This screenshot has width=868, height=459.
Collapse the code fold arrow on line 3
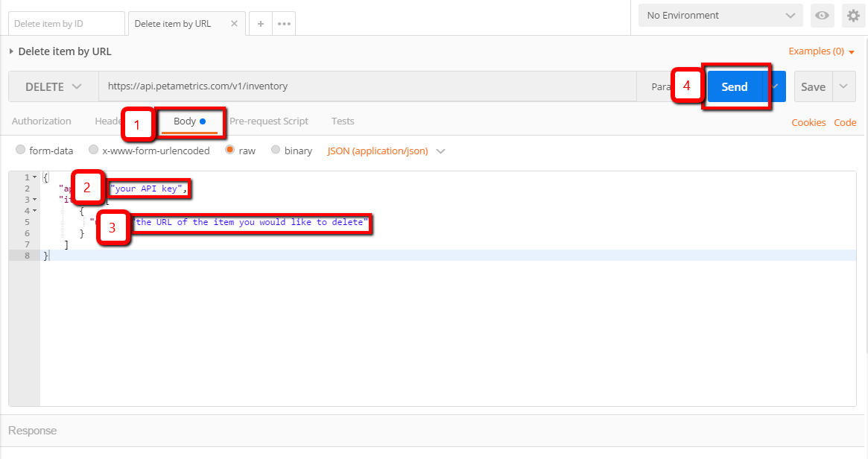coord(34,200)
